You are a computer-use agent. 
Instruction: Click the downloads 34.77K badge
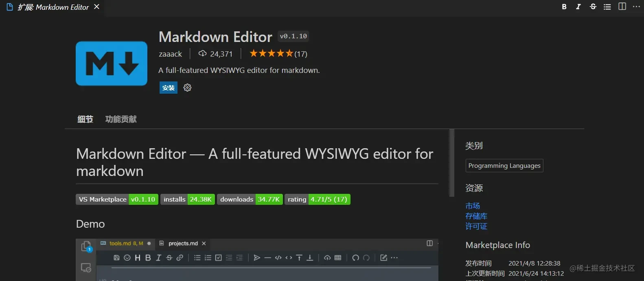coord(250,200)
